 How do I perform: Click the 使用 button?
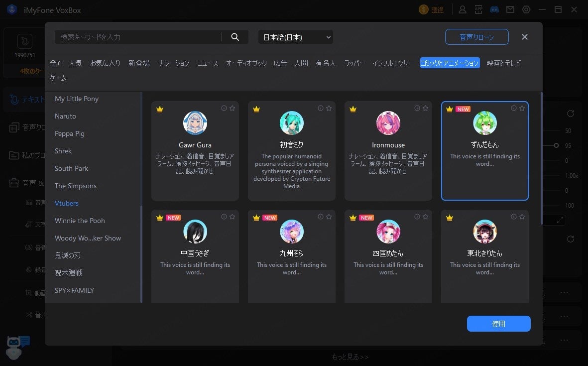click(498, 324)
